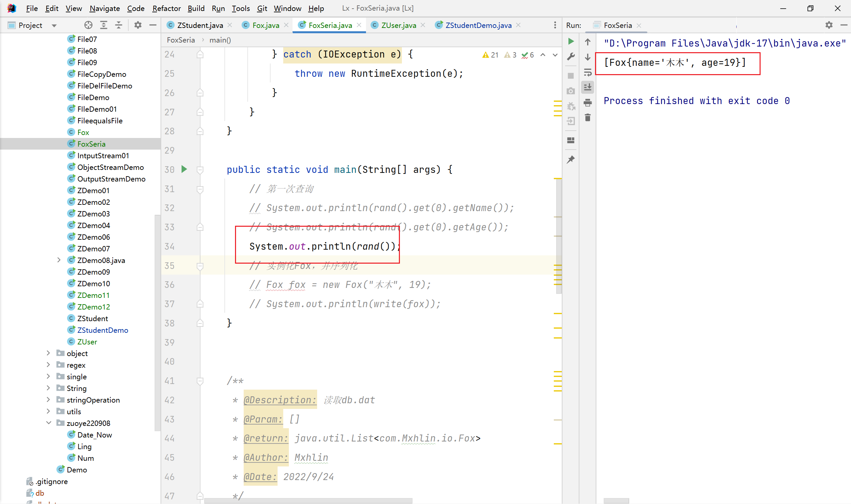Collapse the zuoye220908 folder
The width and height of the screenshot is (851, 504).
[48, 423]
